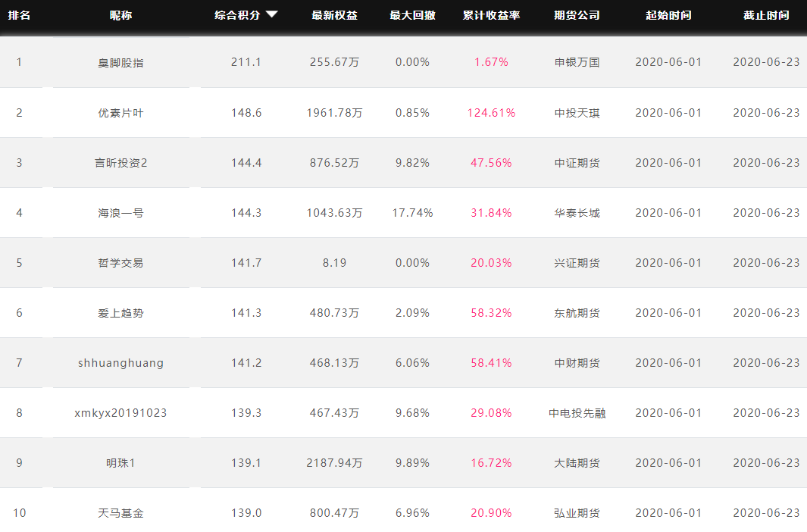The height and width of the screenshot is (532, 807).
Task: Select drawdown value 2.09%
Action: pos(413,313)
